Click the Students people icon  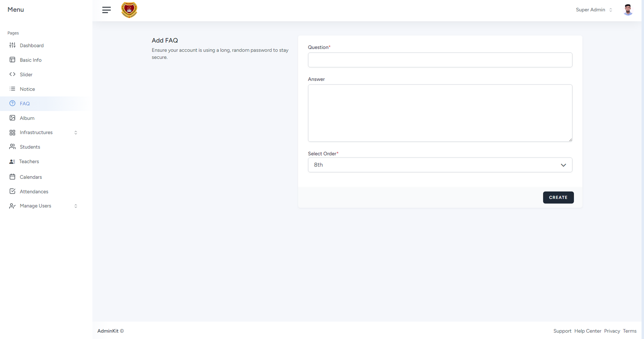(12, 147)
